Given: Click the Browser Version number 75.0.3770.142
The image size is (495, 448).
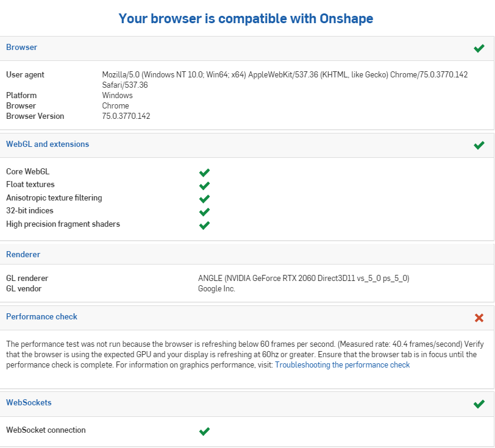Looking at the screenshot, I should coord(126,116).
